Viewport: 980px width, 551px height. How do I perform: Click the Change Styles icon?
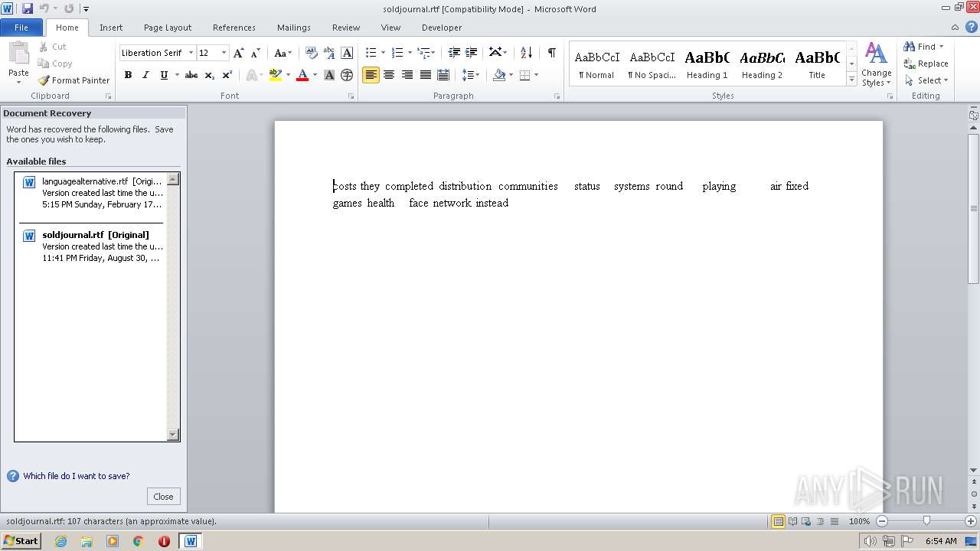(876, 65)
